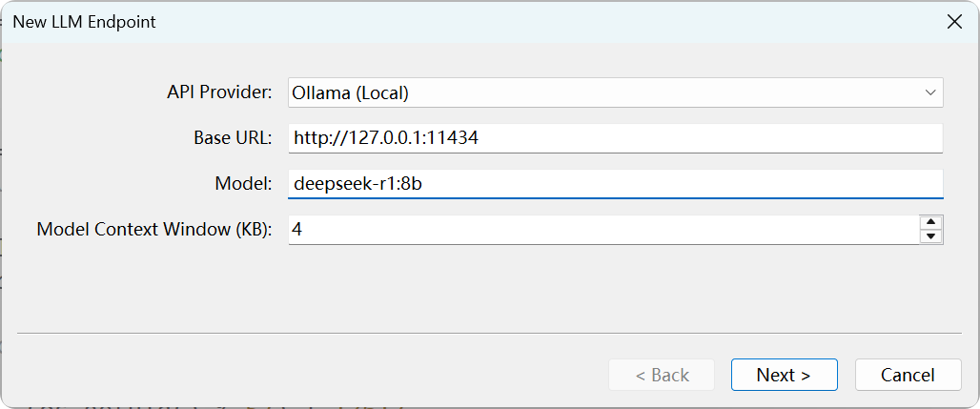Expand the API Provider dropdown chevron

929,92
